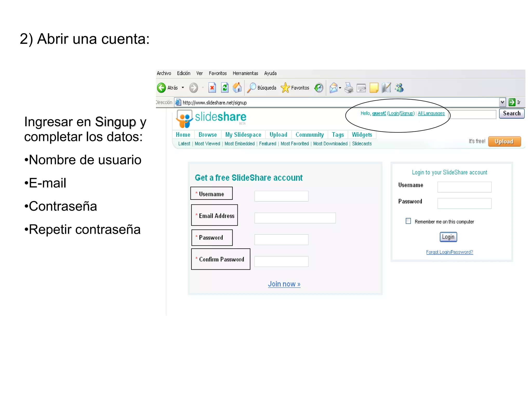The image size is (532, 399).
Task: Open the Widgets tab
Action: [362, 135]
